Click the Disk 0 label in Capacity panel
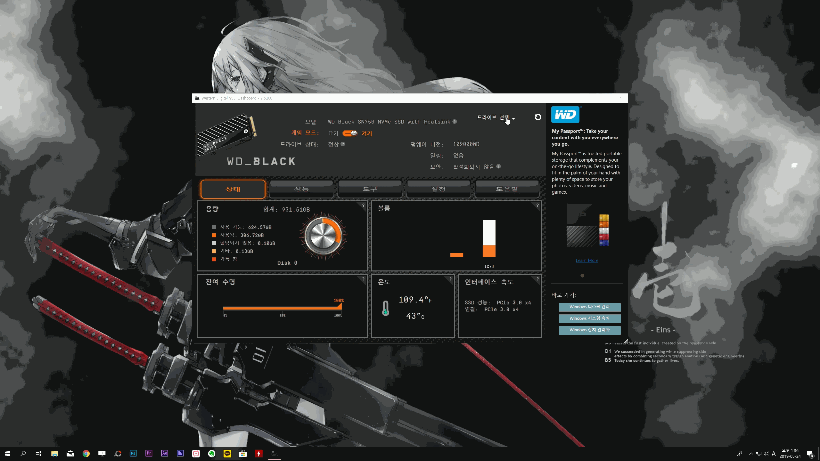 [x=287, y=263]
